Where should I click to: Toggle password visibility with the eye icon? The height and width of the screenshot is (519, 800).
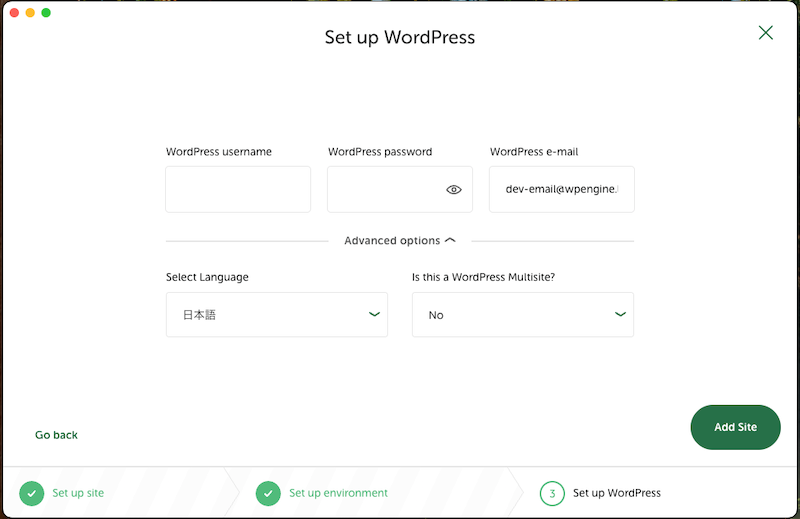[x=454, y=190]
